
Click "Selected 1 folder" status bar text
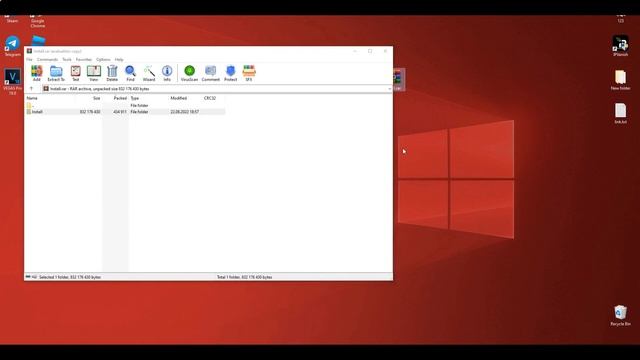70,277
